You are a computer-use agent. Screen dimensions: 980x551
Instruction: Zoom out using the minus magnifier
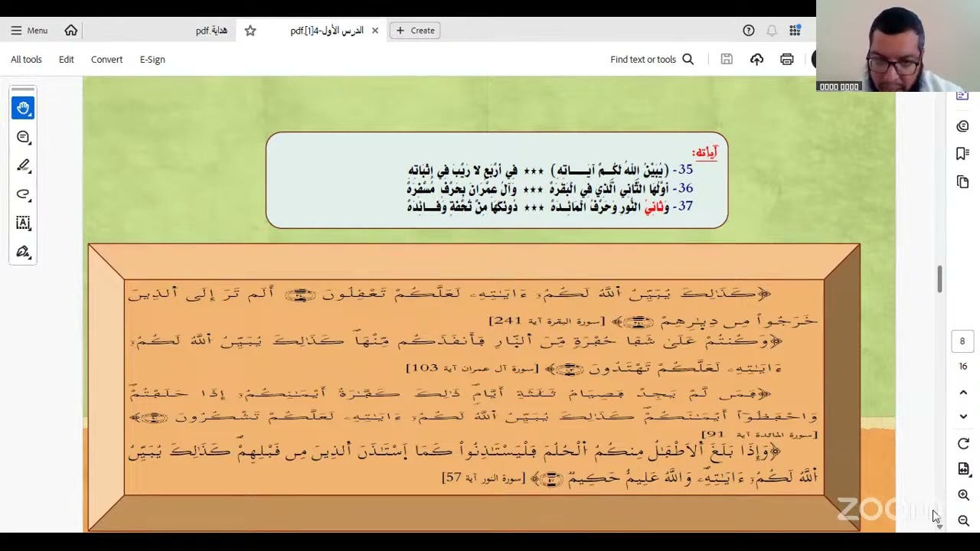963,520
